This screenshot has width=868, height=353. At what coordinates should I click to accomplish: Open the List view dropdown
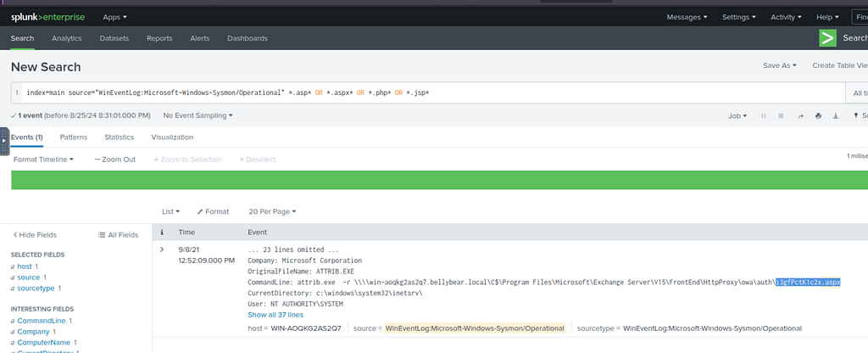pyautogui.click(x=170, y=211)
